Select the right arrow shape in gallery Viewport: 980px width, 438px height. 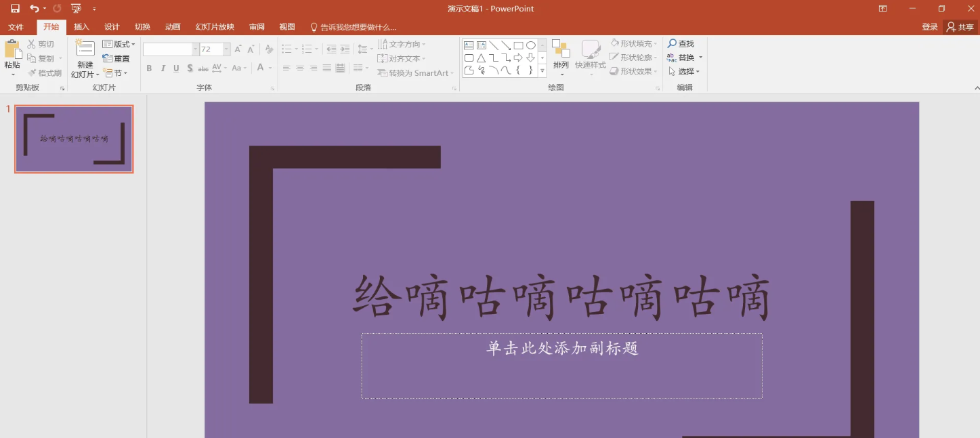coord(518,58)
